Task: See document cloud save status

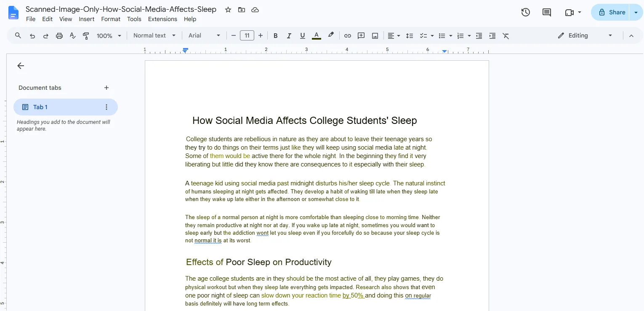Action: click(255, 10)
